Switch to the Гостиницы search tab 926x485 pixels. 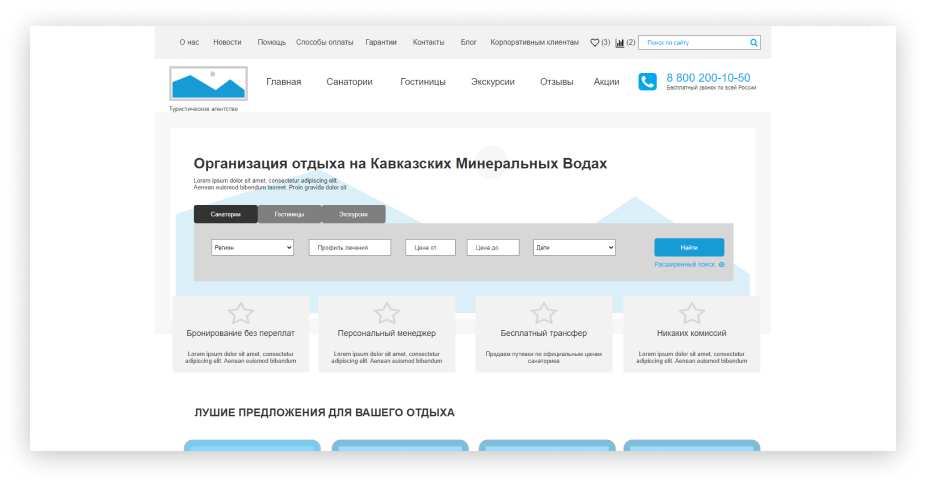290,214
